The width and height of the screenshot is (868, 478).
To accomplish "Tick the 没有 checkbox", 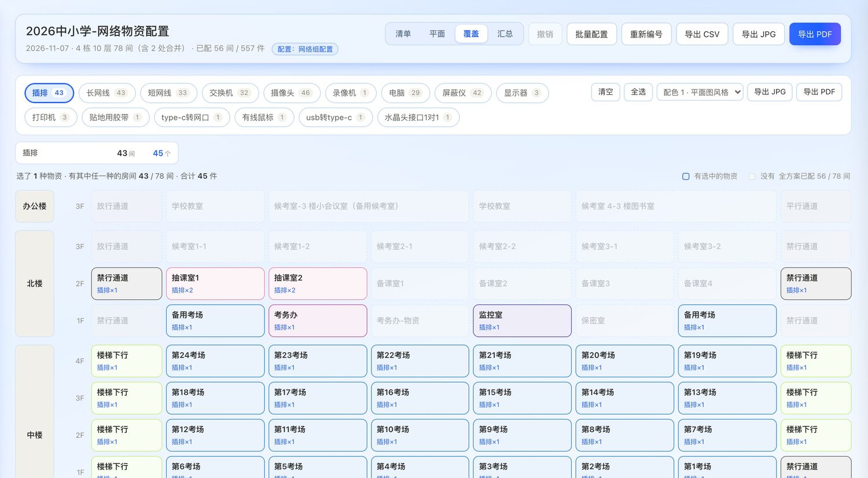I will (x=752, y=176).
